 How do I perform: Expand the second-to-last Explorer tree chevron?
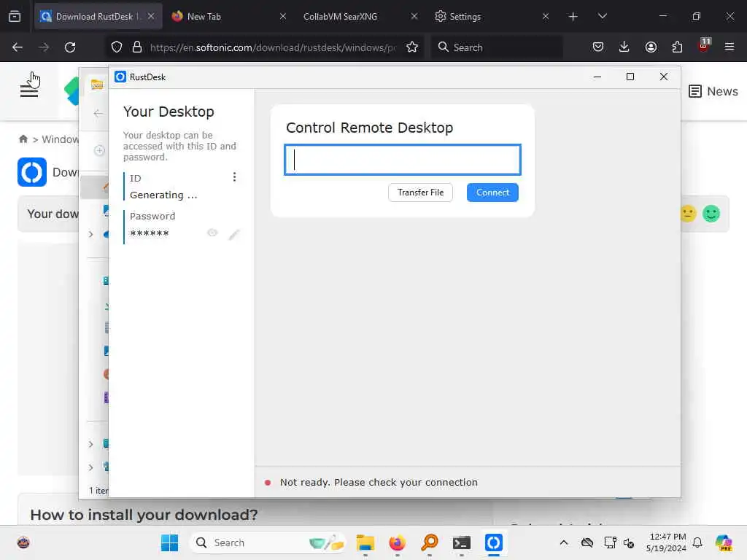click(x=91, y=444)
